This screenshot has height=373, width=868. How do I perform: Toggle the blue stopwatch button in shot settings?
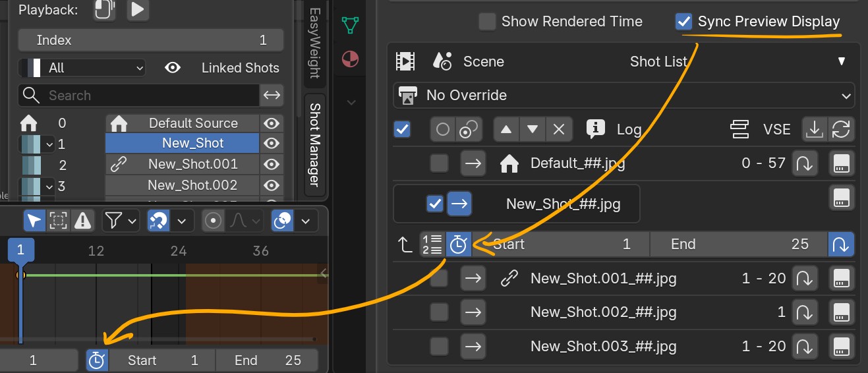coord(458,244)
